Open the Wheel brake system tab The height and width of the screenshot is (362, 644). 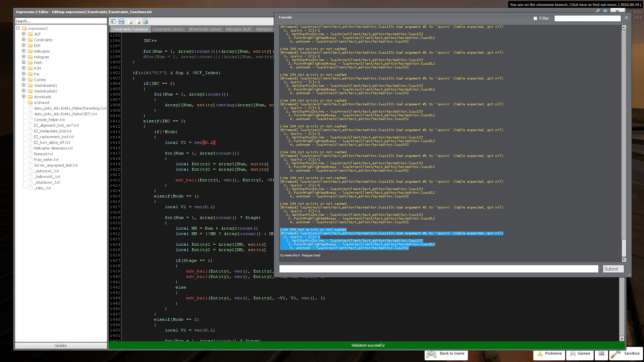[x=204, y=29]
